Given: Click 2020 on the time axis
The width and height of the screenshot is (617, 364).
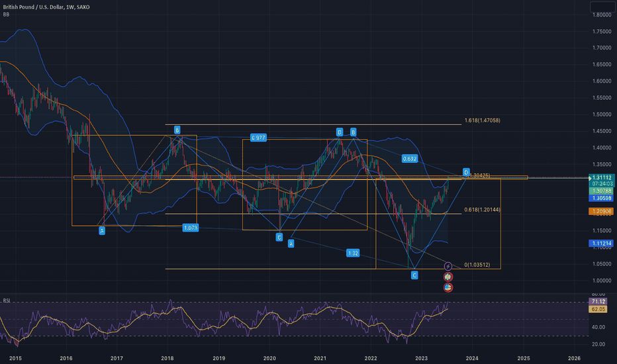Looking at the screenshot, I should 269,358.
